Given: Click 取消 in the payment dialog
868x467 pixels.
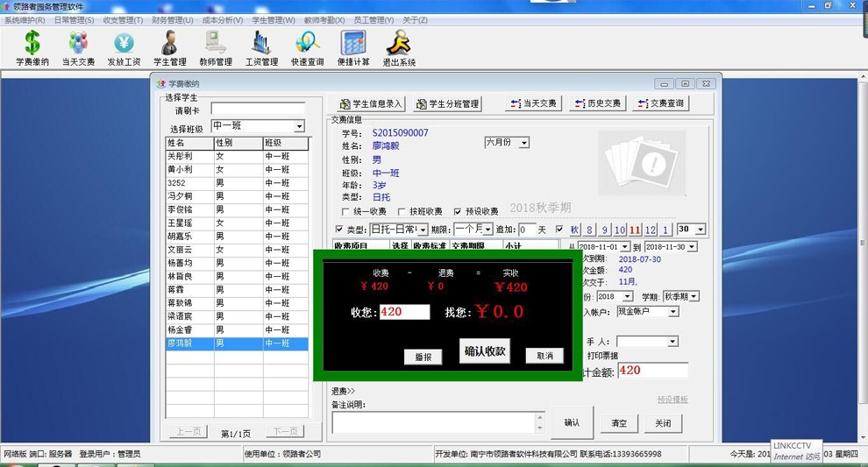Looking at the screenshot, I should pos(544,356).
